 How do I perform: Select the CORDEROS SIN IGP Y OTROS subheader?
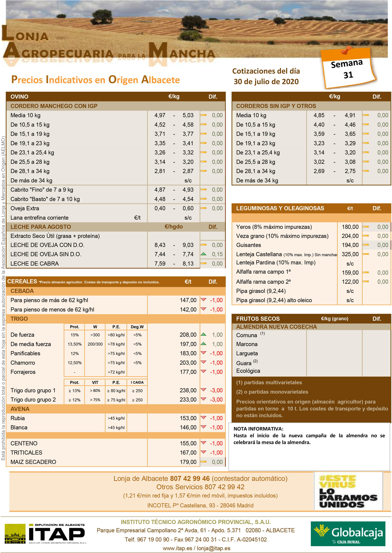276,106
